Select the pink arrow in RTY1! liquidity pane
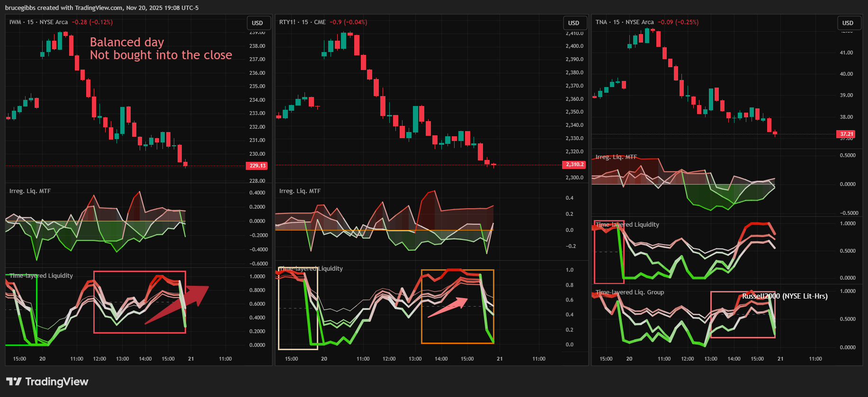The image size is (868, 397). click(x=448, y=308)
